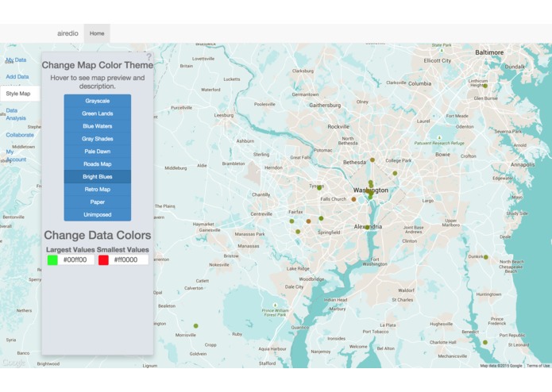Click the data point north of Springfield
The height and width of the screenshot is (392, 552).
(321, 218)
